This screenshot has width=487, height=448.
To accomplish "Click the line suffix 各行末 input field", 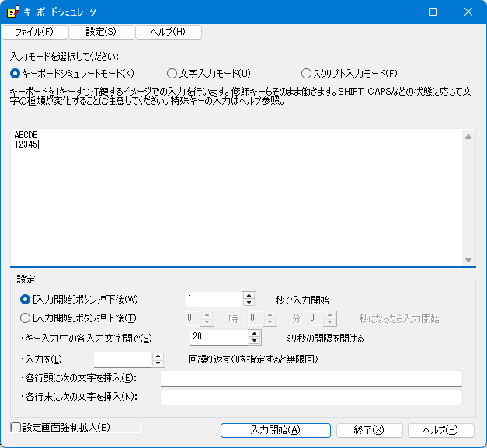I will (311, 398).
